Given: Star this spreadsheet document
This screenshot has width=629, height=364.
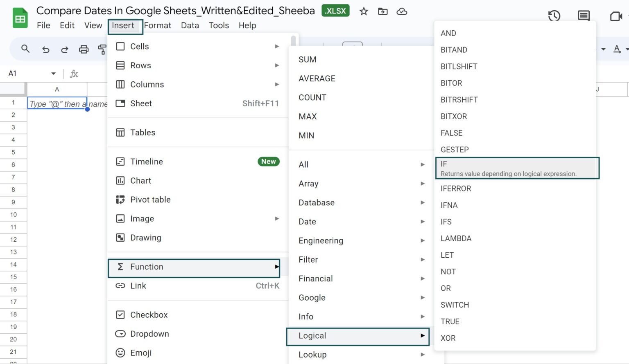Looking at the screenshot, I should pos(364,11).
